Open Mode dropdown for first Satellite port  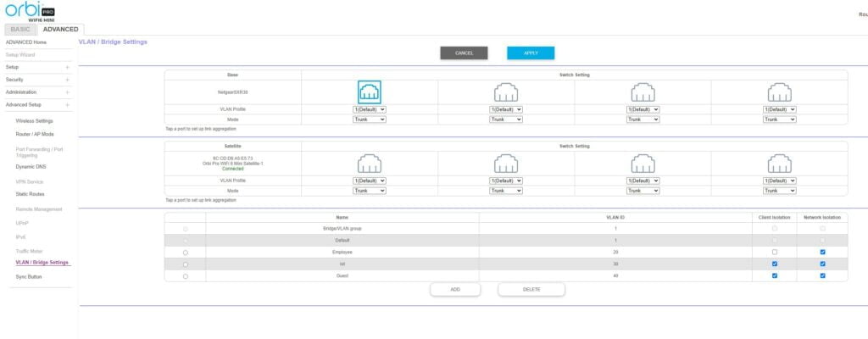tap(370, 191)
